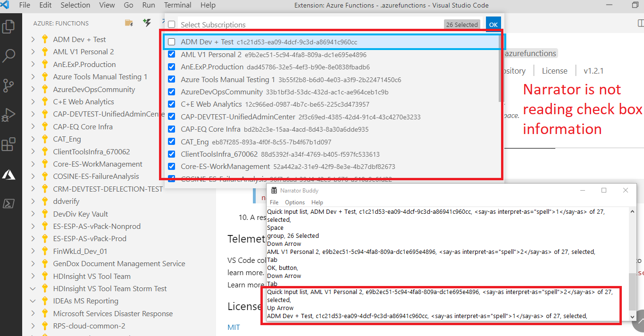Expand the ES-ESP-AS-vPack-Prod tree node
The image size is (644, 336).
click(x=33, y=239)
